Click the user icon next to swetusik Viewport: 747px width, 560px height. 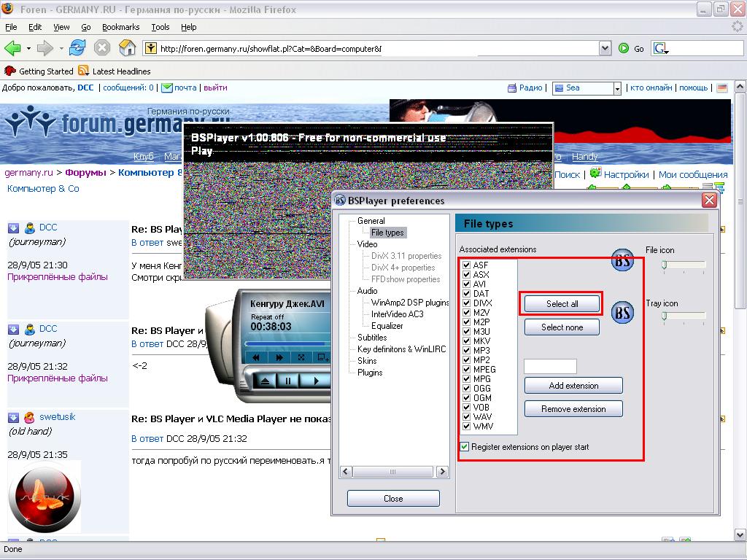tap(29, 418)
